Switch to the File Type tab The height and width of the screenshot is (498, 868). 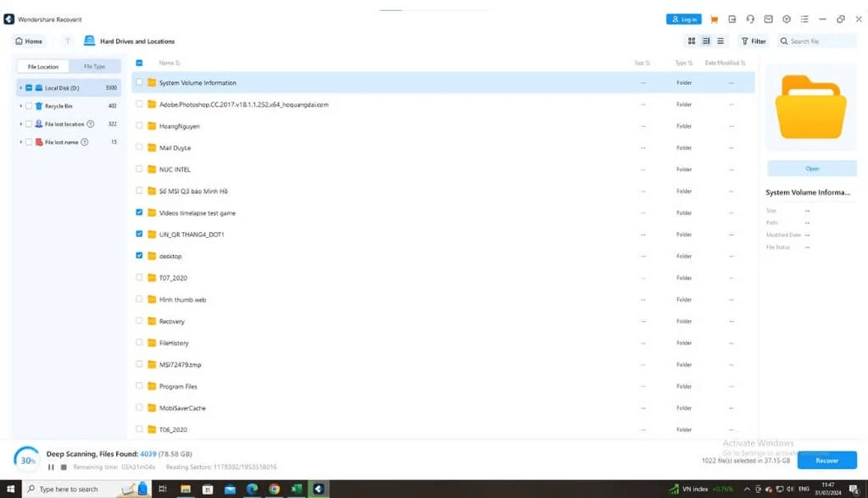pos(95,66)
